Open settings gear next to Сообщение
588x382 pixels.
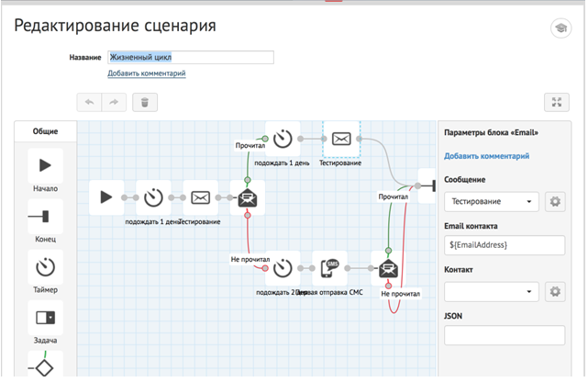click(x=554, y=202)
